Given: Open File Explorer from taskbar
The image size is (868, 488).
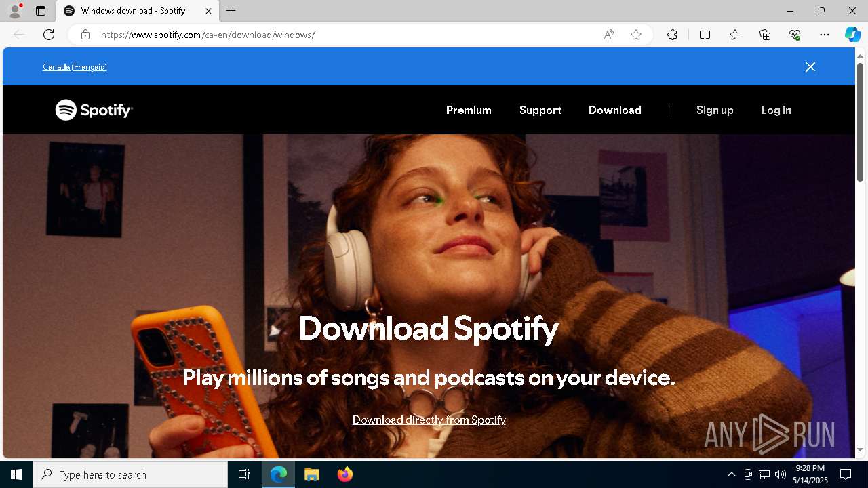Looking at the screenshot, I should [x=312, y=474].
